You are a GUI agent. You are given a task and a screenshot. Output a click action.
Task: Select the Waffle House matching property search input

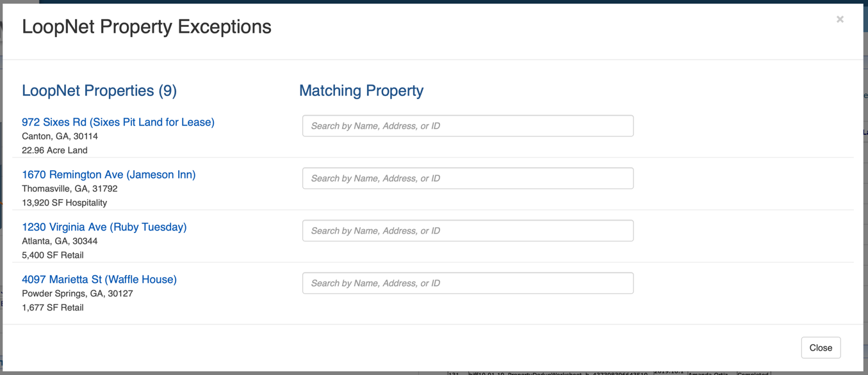(468, 283)
